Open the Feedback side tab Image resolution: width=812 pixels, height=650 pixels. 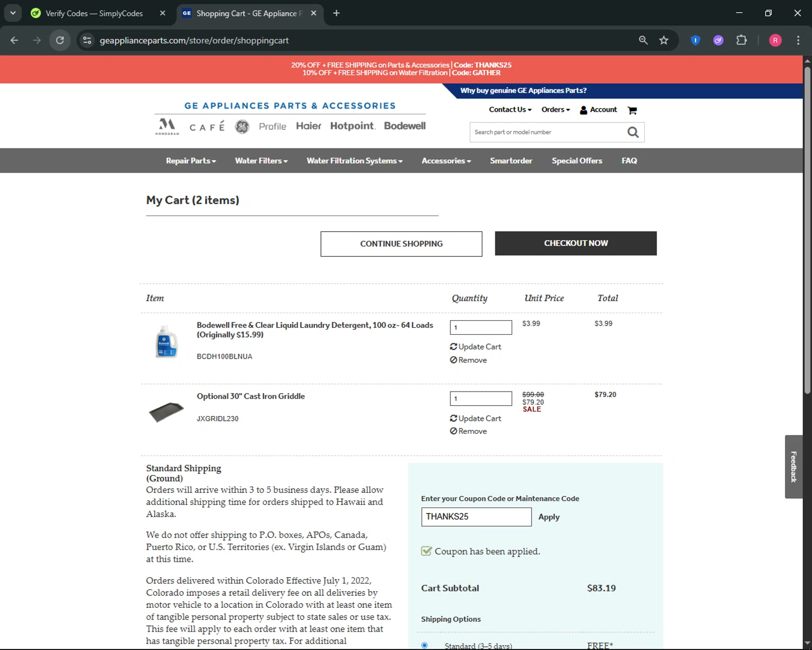(794, 467)
